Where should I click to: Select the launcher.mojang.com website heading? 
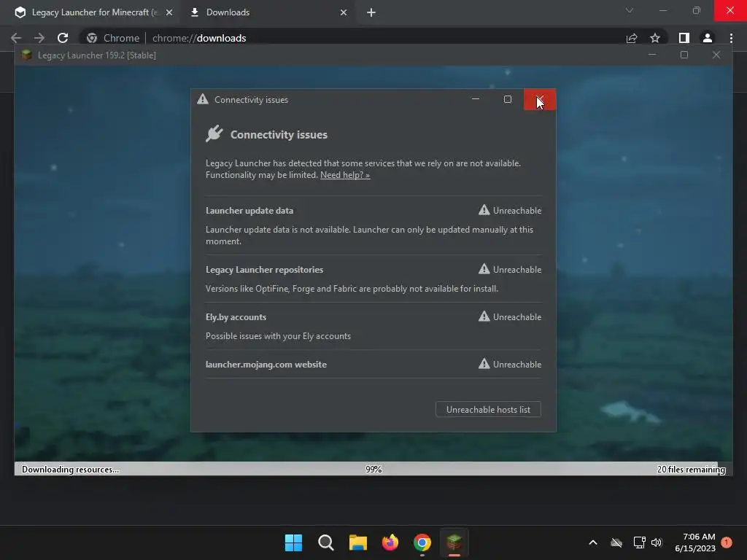pos(266,365)
